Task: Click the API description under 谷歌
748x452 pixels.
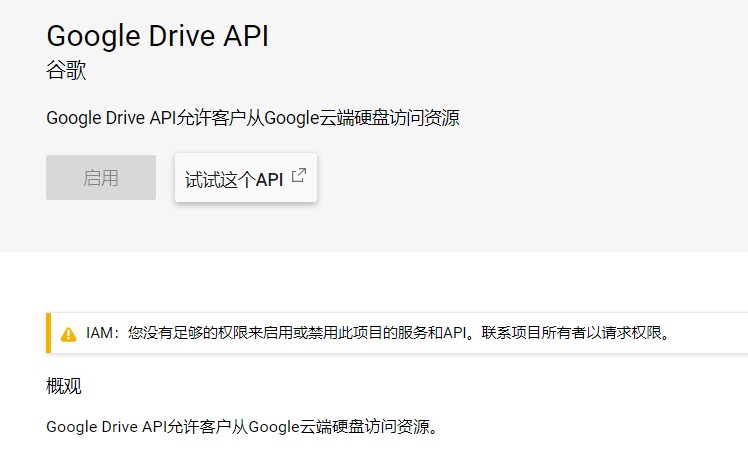Action: tap(253, 118)
